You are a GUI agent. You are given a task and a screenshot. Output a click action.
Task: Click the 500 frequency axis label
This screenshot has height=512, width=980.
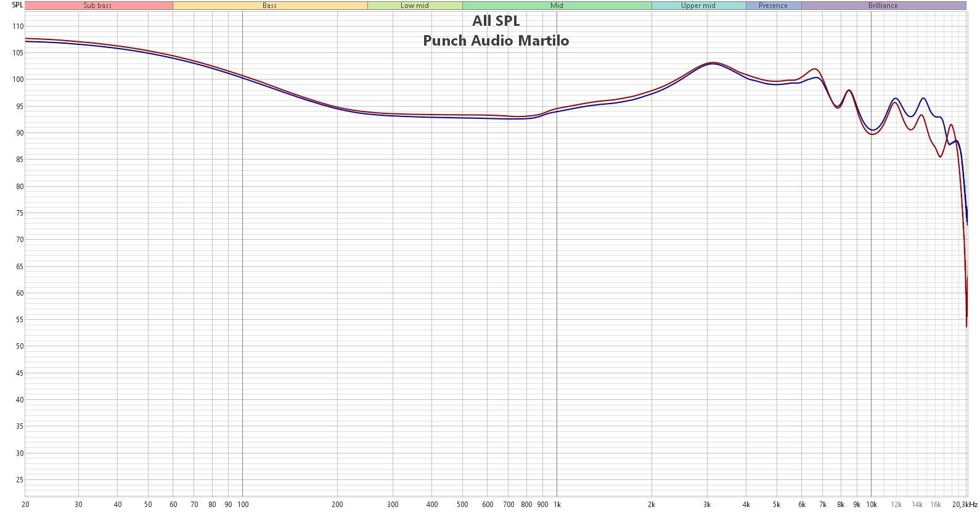point(462,505)
